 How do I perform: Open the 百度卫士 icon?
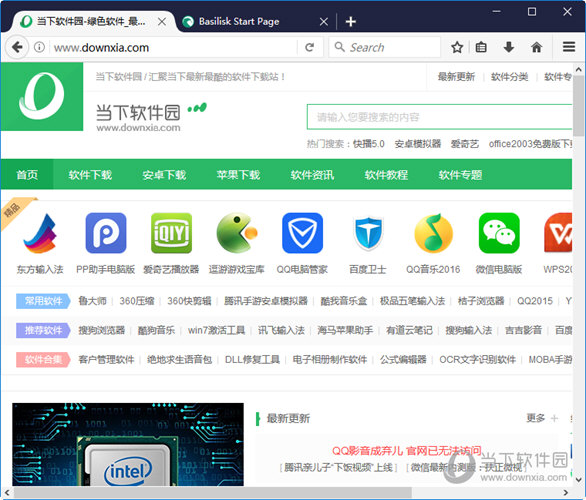pyautogui.click(x=368, y=233)
